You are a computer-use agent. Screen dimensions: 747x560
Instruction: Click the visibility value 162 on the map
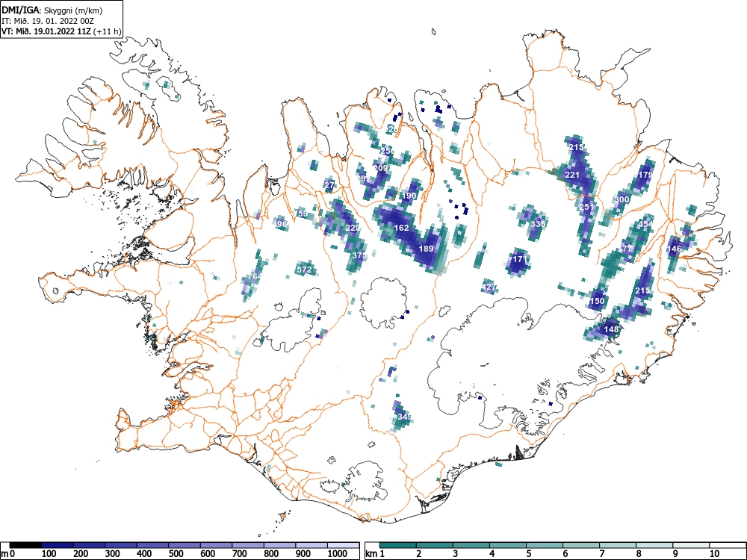click(x=402, y=228)
